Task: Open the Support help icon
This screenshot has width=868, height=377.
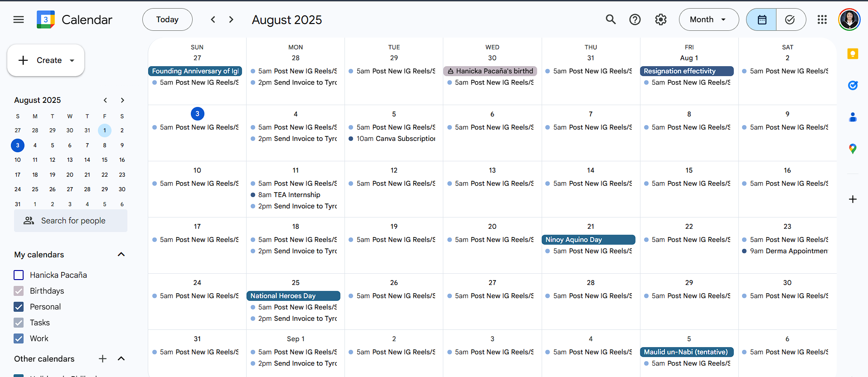Action: (x=635, y=19)
